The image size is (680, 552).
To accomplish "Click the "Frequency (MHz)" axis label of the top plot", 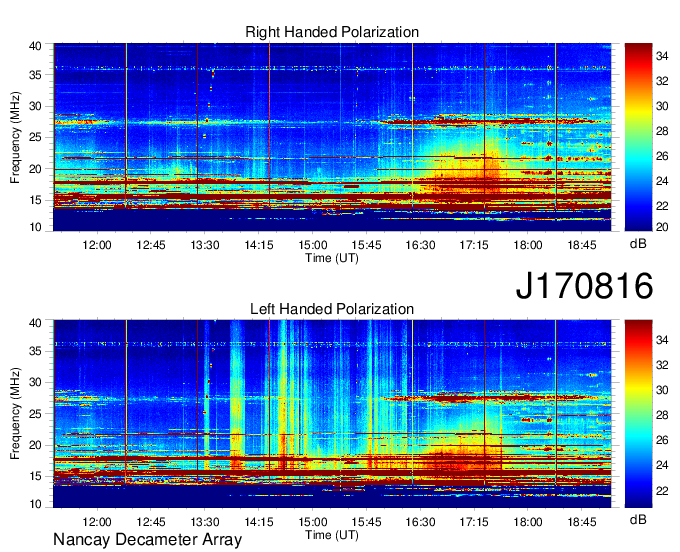I will (15, 137).
